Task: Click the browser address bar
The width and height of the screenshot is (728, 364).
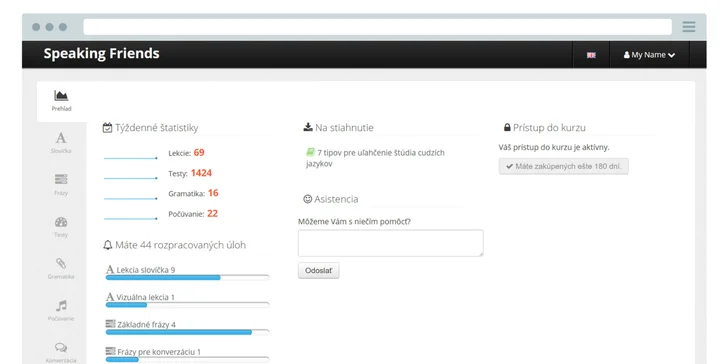Action: pos(377,27)
